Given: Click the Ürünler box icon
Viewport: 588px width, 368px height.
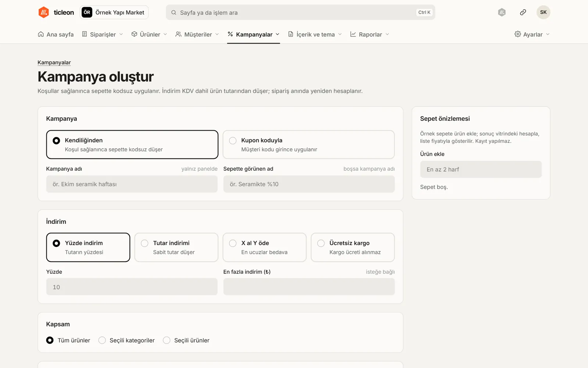Looking at the screenshot, I should tap(134, 34).
